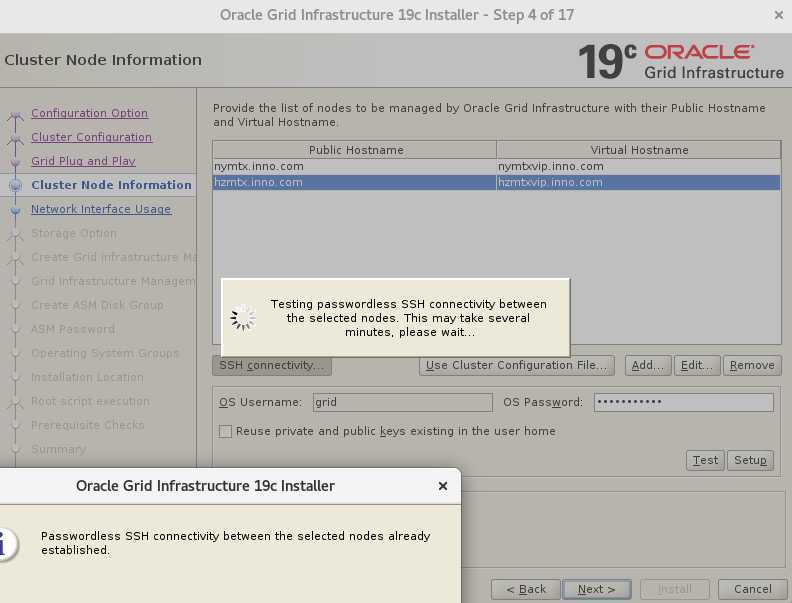Click the Cluster Configuration step marker
The width and height of the screenshot is (792, 603).
[16, 140]
